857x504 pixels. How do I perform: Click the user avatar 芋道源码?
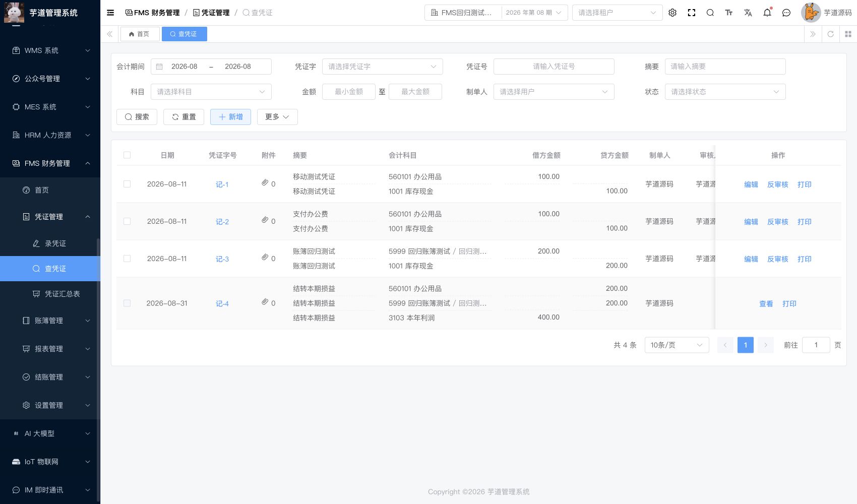pos(811,13)
